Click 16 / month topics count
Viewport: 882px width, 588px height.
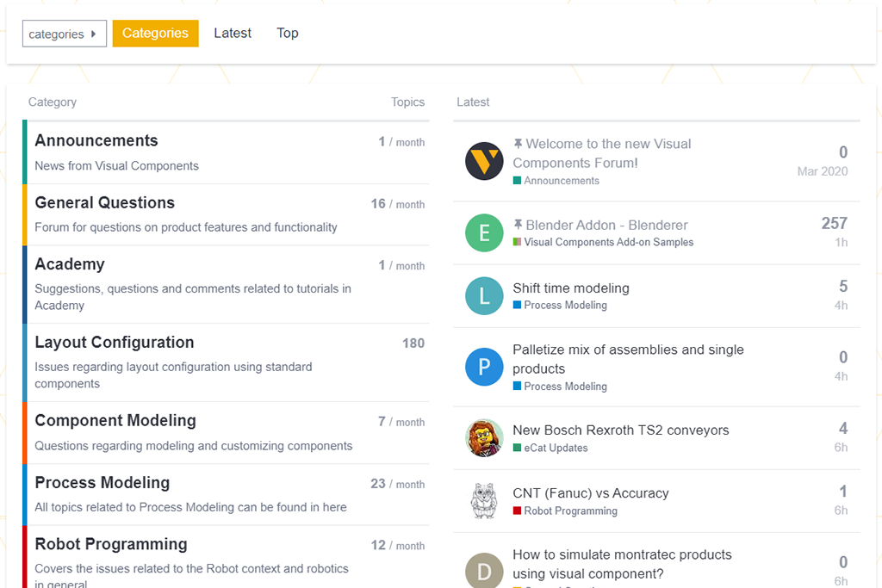pyautogui.click(x=397, y=204)
